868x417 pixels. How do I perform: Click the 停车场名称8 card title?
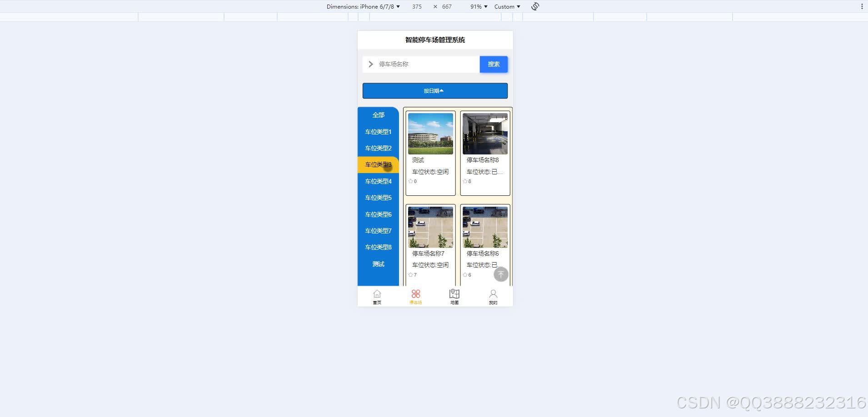pyautogui.click(x=483, y=160)
